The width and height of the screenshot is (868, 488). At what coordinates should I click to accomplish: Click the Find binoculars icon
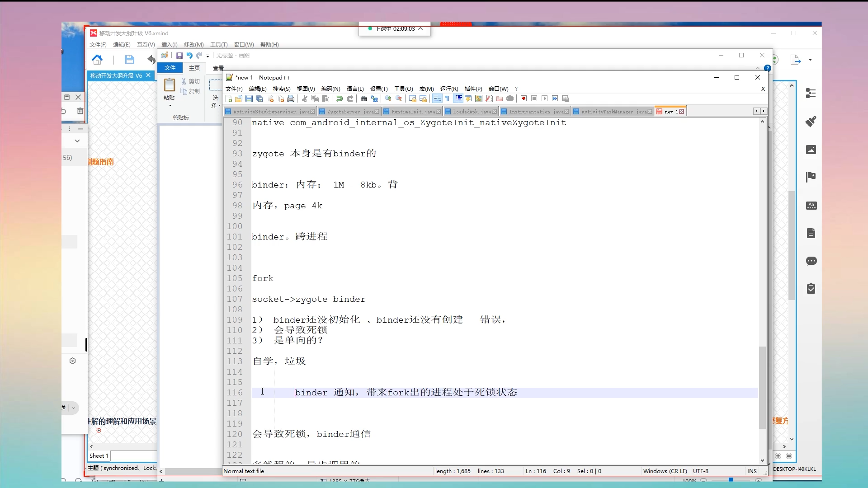pos(363,99)
